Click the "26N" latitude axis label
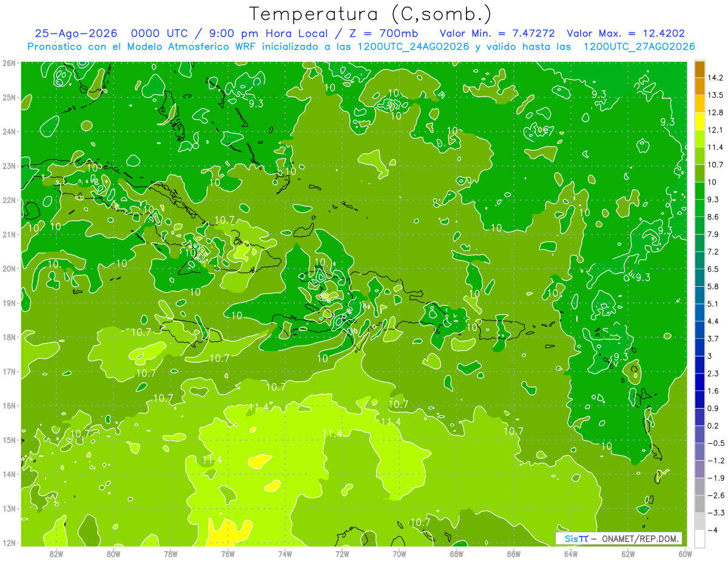 coord(9,63)
